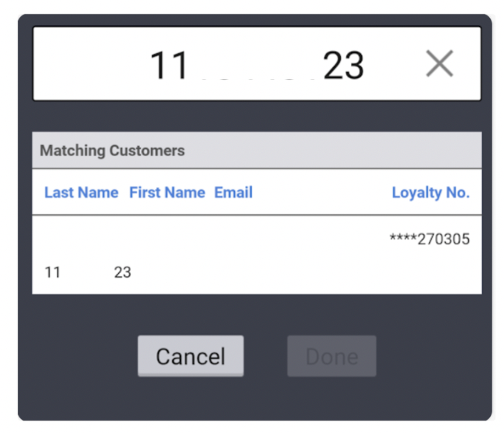Click first name value 23 in results
The height and width of the screenshot is (433, 504).
122,272
